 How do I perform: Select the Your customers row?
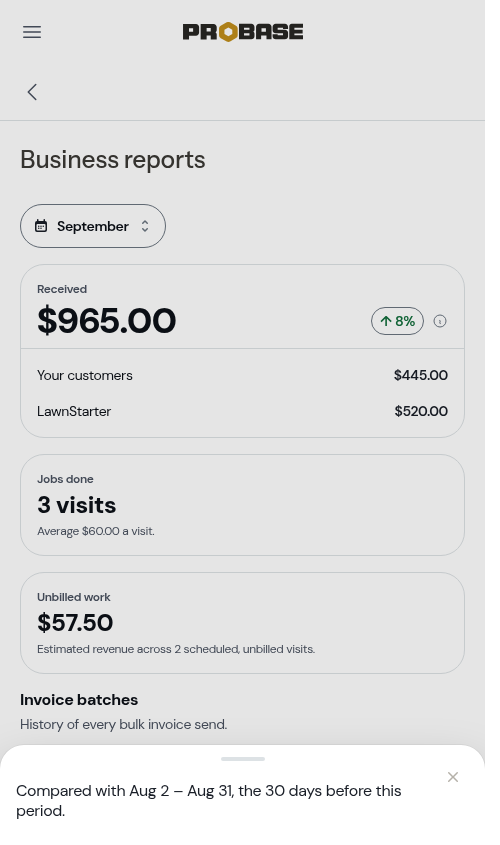(242, 375)
